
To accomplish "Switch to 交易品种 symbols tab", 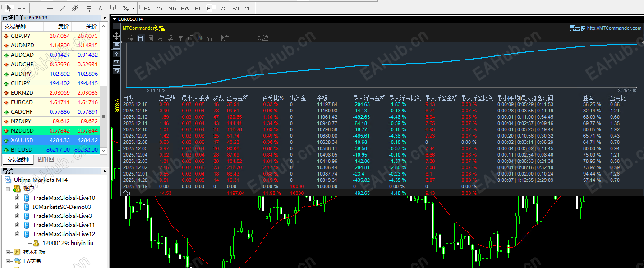I will click(18, 160).
